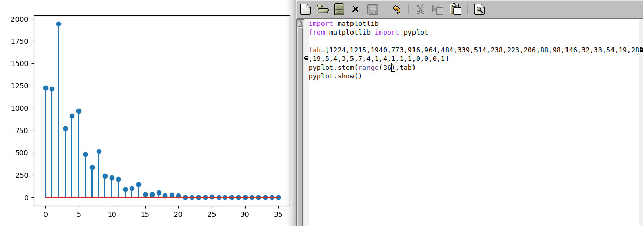Viewport: 644px width, 226px height.
Task: Click the editor scrollbar's up arrow
Action: (x=300, y=24)
